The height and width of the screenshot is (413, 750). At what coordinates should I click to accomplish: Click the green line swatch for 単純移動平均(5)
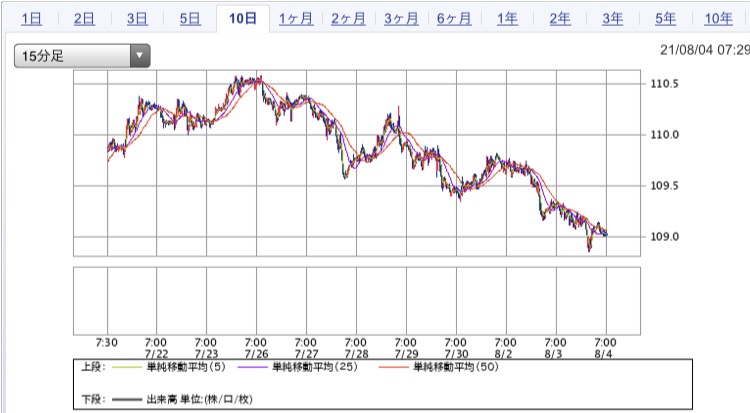127,368
